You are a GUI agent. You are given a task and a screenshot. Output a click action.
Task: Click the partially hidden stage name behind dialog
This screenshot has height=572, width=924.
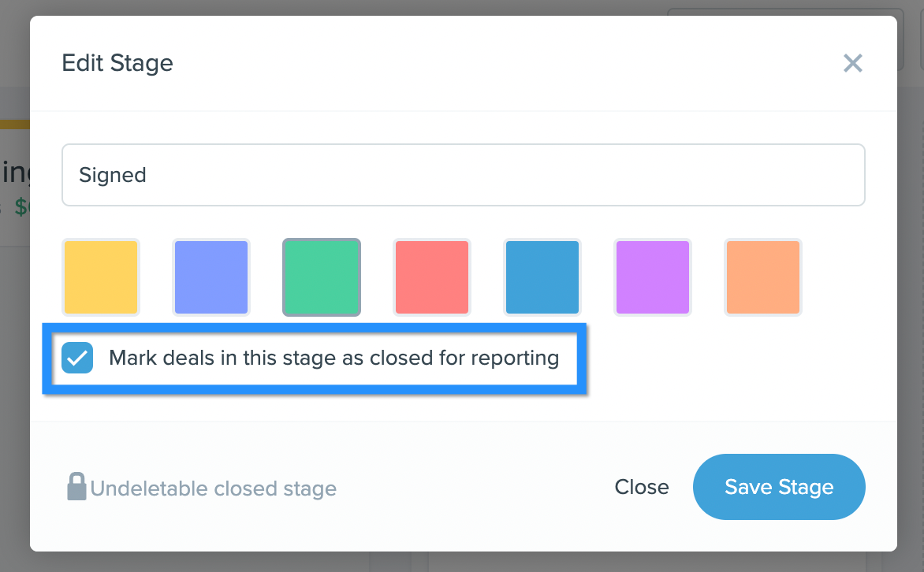coord(15,172)
